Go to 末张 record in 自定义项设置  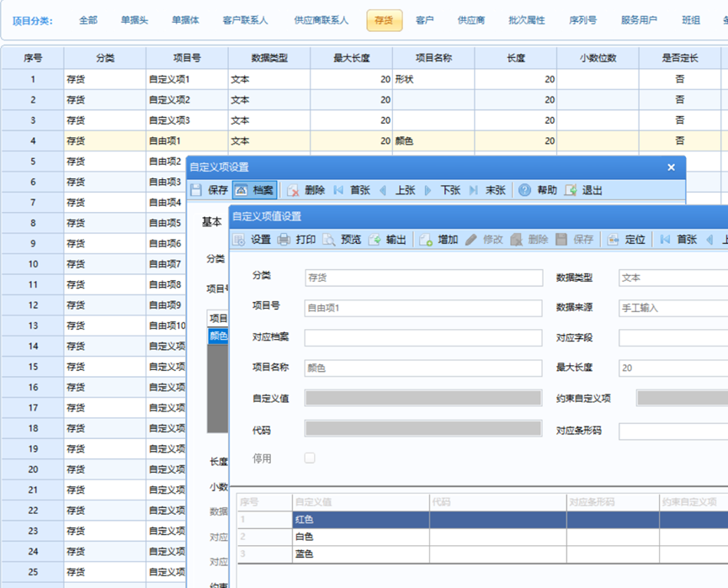click(x=487, y=190)
